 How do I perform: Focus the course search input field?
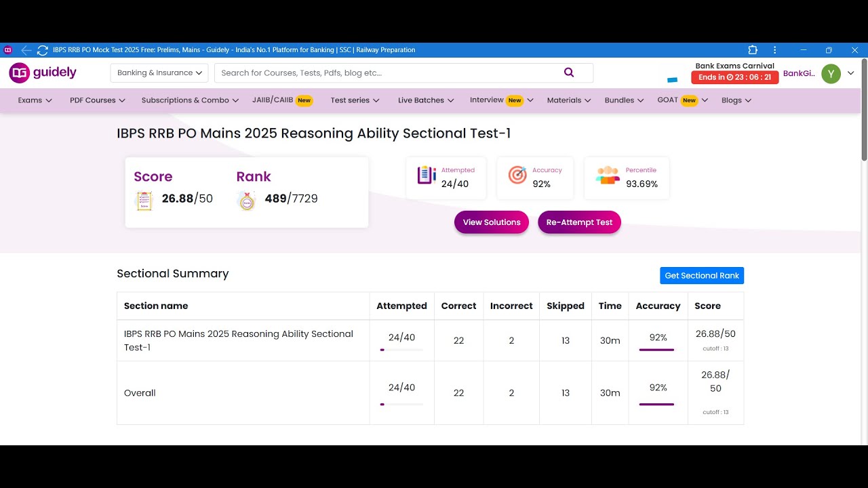403,73
